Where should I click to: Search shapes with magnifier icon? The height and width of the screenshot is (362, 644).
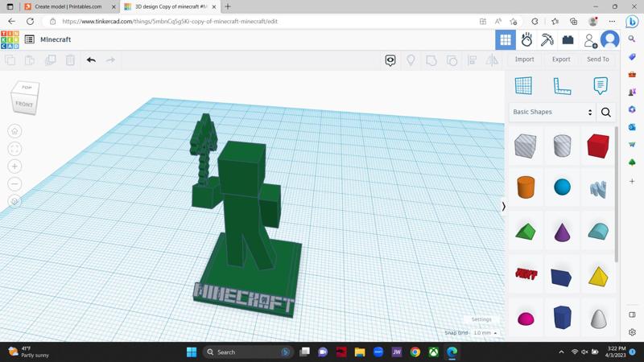coord(606,112)
